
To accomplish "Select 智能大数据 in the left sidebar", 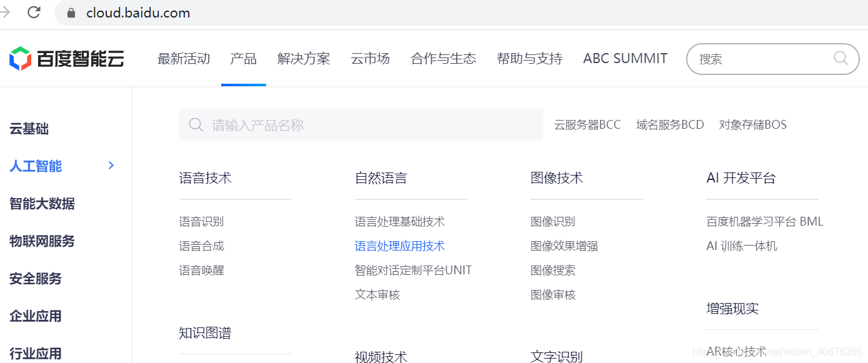I will pyautogui.click(x=42, y=204).
